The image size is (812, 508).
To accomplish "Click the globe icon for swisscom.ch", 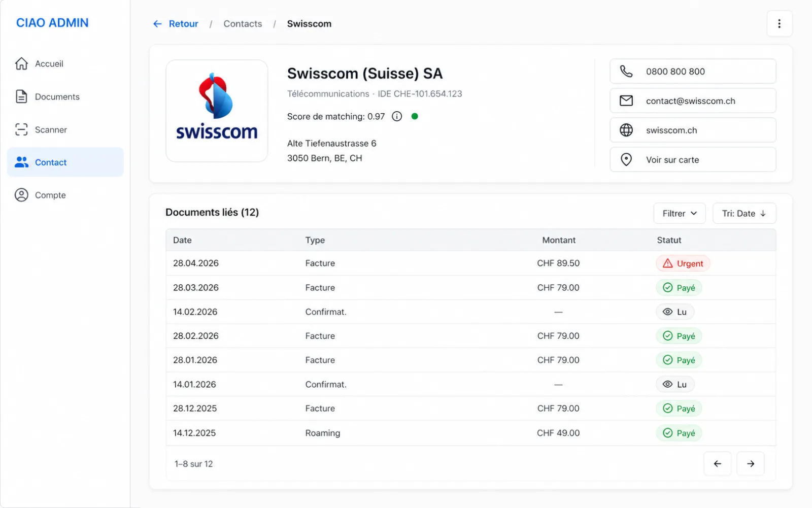I will pos(626,130).
